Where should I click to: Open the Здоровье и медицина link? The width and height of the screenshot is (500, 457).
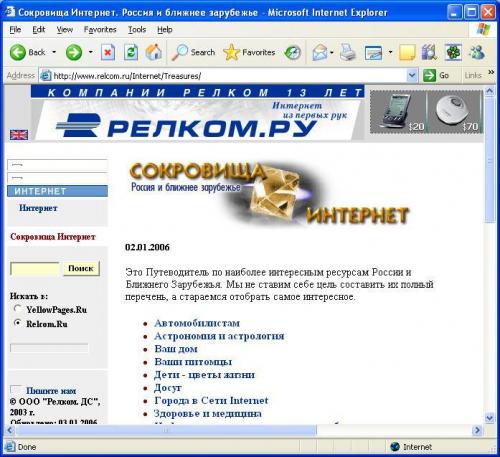point(208,413)
